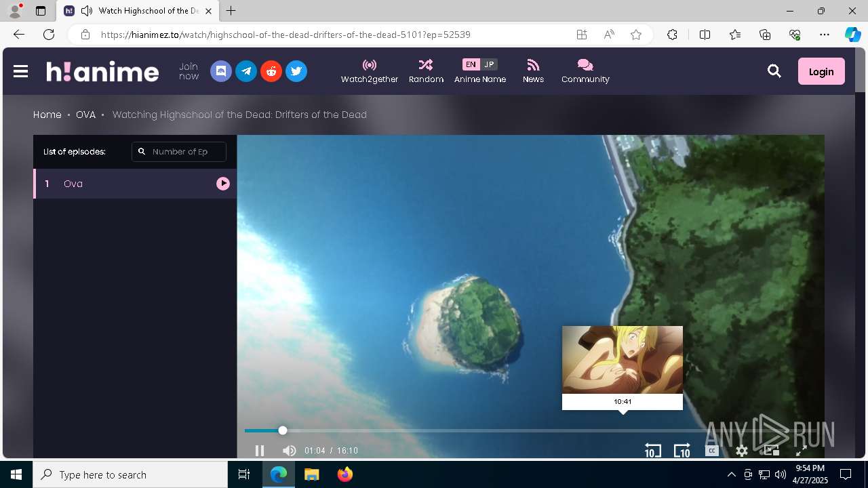Open the Reddit icon link
This screenshot has width=868, height=488.
tap(271, 71)
